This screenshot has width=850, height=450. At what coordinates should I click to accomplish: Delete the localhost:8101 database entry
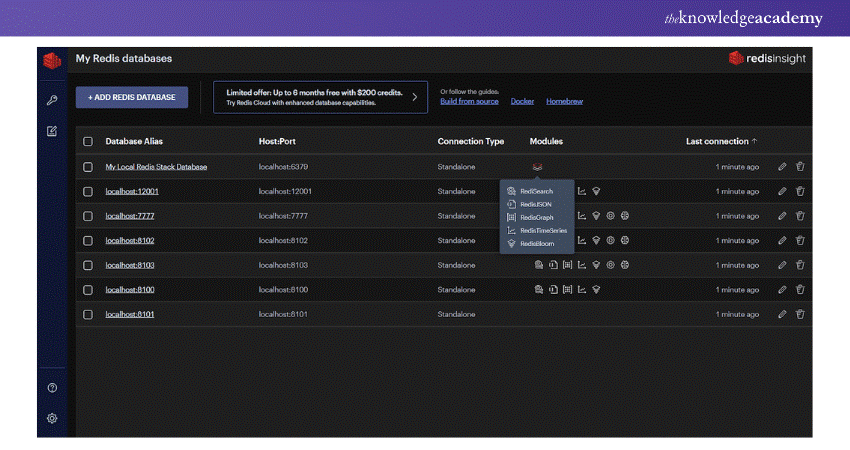click(800, 314)
